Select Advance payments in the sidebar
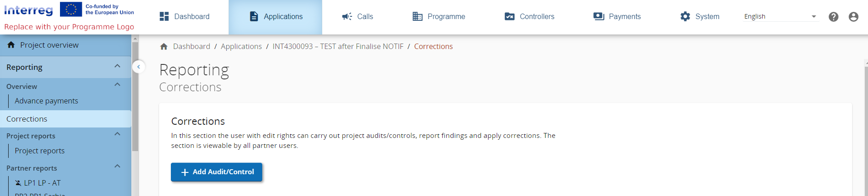 (x=46, y=101)
